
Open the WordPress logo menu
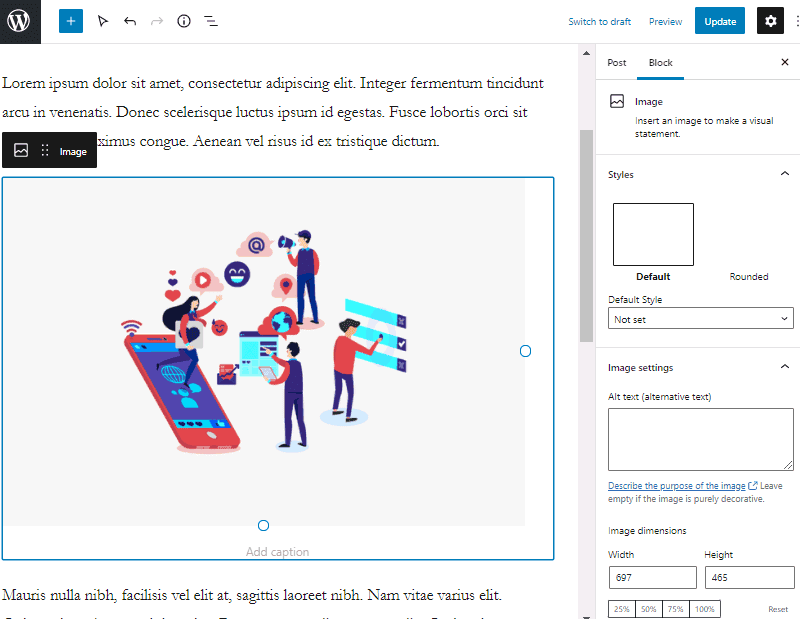click(x=20, y=21)
